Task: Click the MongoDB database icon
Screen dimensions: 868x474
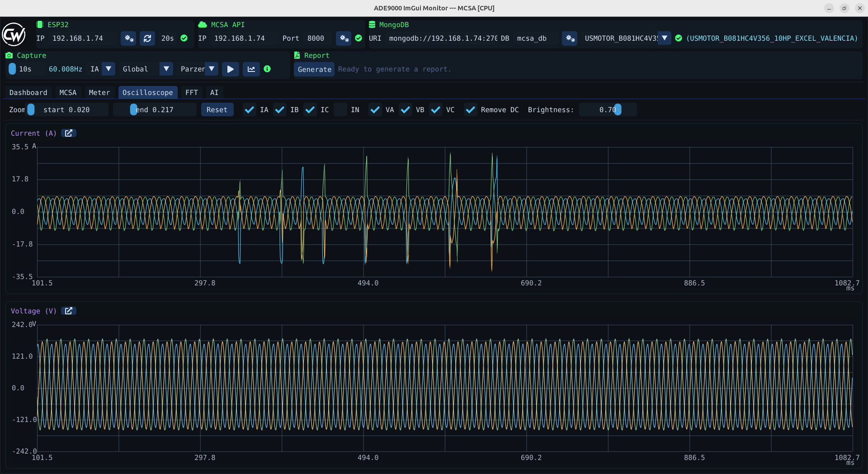Action: 372,24
